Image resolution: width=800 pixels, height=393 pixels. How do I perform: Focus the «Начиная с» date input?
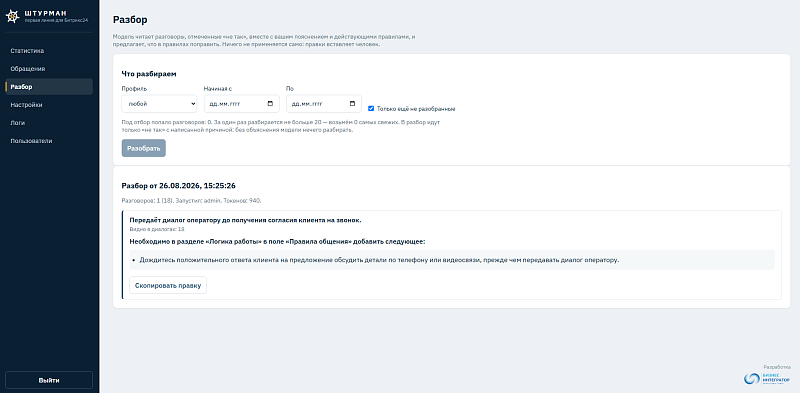(x=241, y=104)
